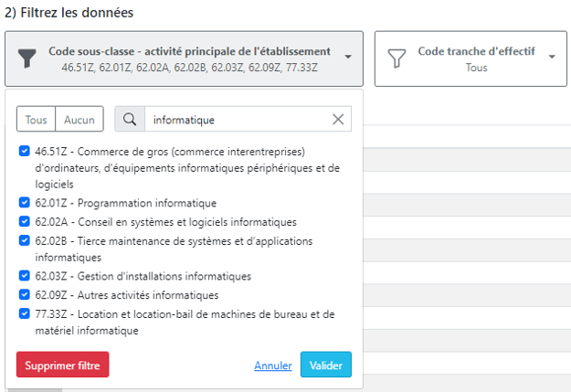The width and height of the screenshot is (571, 392).
Task: Collapse the Code sous-classe dropdown arrow
Action: [x=348, y=58]
